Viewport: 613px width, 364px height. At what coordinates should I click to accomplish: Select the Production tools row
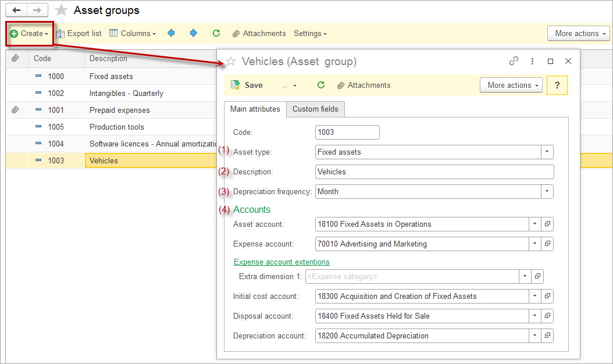tap(111, 127)
